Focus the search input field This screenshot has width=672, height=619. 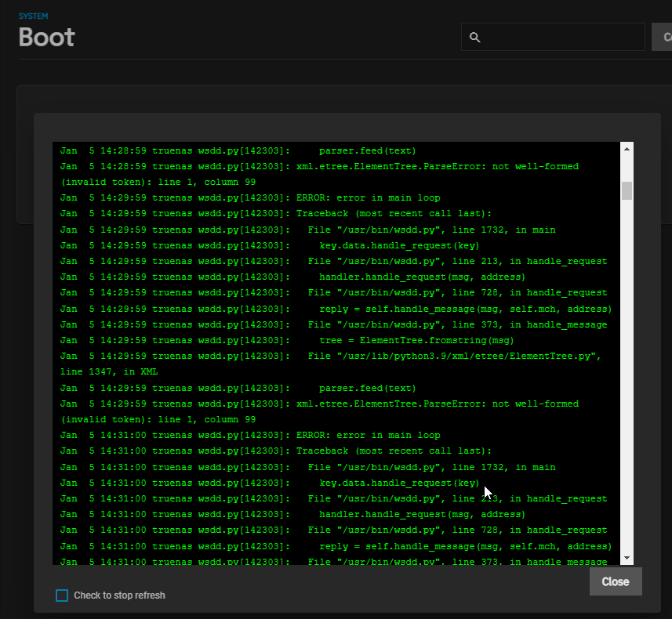pos(553,38)
